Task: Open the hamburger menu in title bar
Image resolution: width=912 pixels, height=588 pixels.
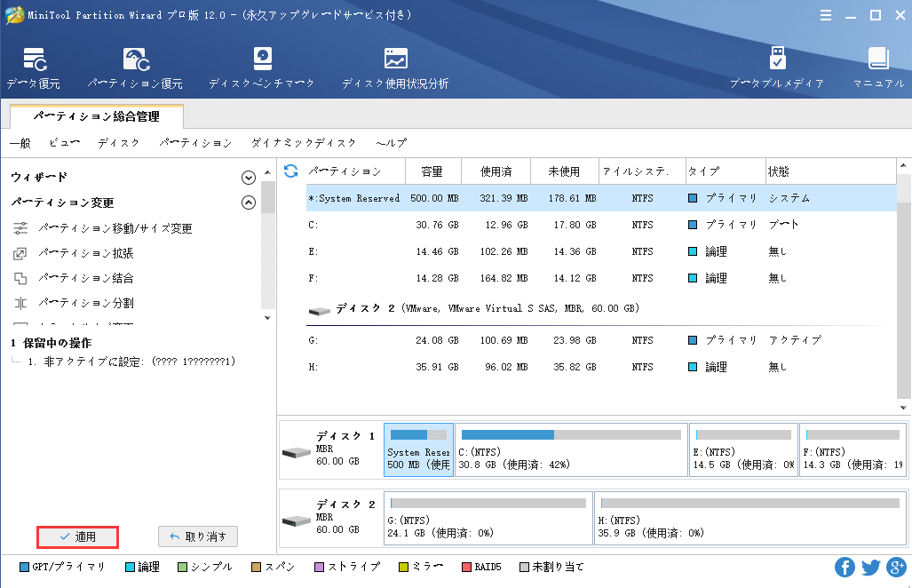Action: tap(826, 14)
